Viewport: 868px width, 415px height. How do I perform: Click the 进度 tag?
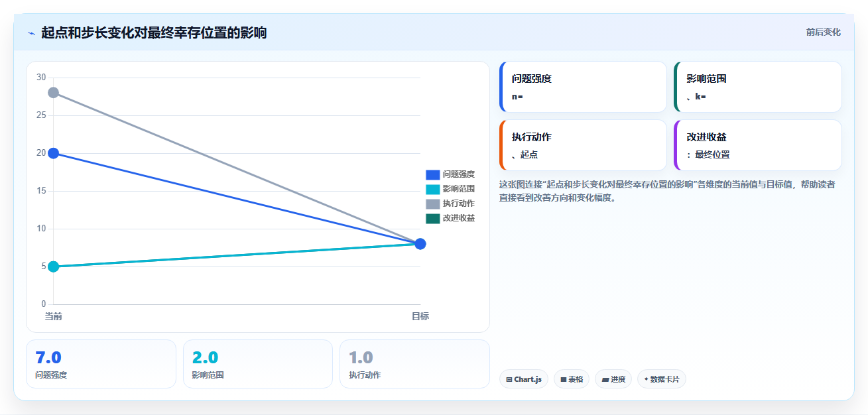click(613, 379)
